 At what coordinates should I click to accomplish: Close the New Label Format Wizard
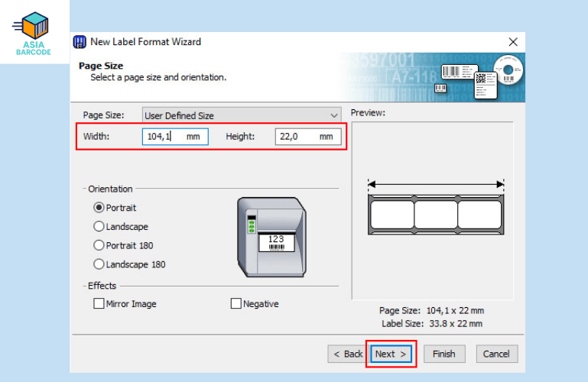512,42
